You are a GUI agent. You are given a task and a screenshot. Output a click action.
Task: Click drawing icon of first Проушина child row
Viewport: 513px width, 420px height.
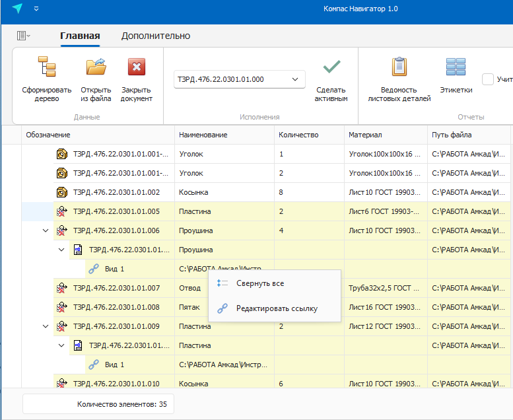[78, 250]
